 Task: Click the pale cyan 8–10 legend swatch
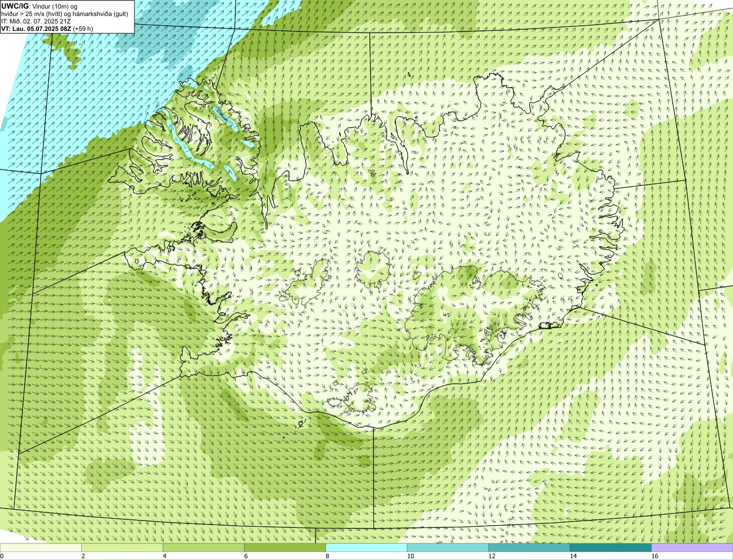point(366,548)
